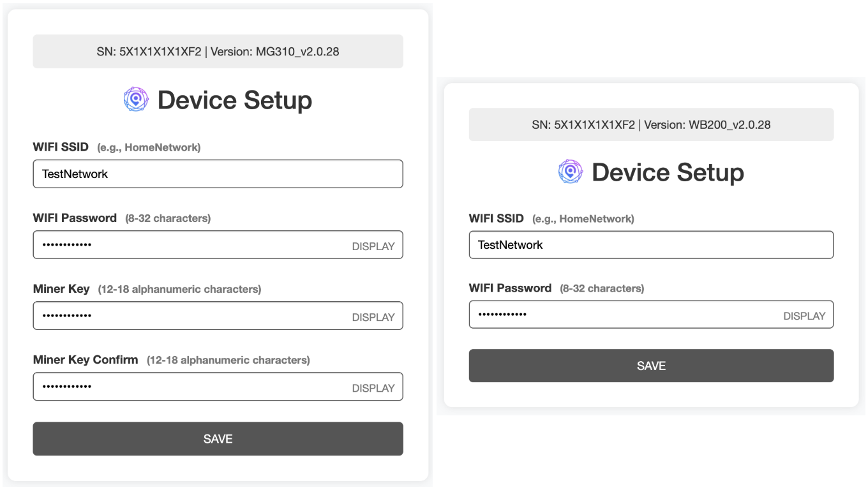The image size is (868, 490).
Task: Select the Miner Key input field
Action: point(191,316)
